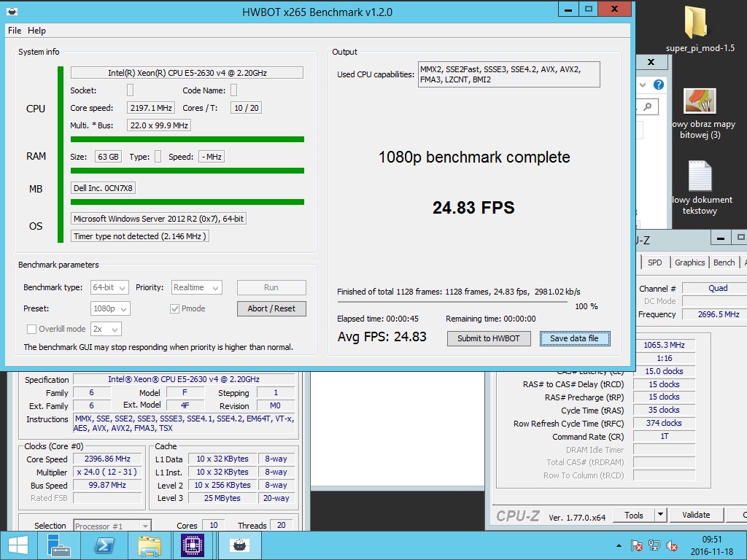Switch to SPD tab in CPU-Z
The width and height of the screenshot is (747, 560).
point(655,262)
